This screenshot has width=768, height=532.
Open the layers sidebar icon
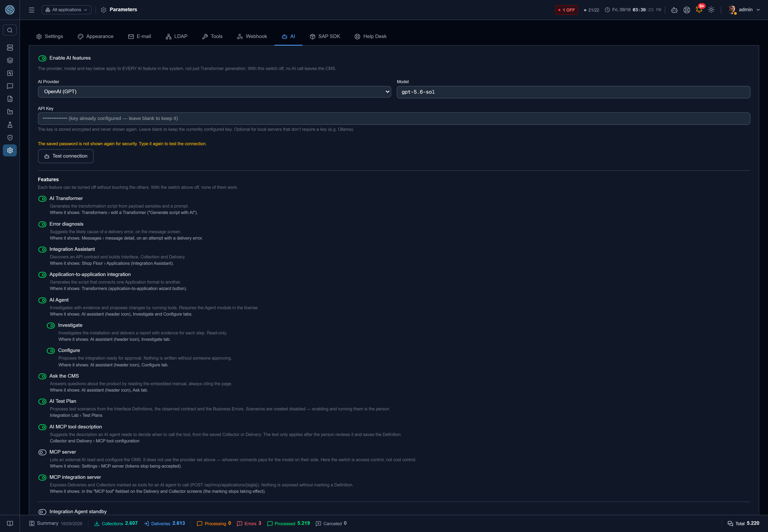tap(10, 60)
